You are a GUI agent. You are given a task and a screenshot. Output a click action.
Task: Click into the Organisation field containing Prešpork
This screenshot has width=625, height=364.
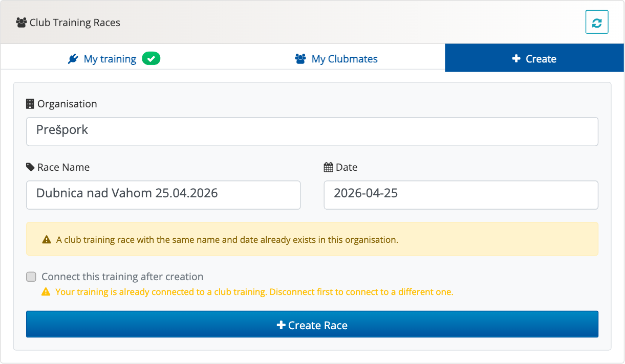(x=312, y=131)
